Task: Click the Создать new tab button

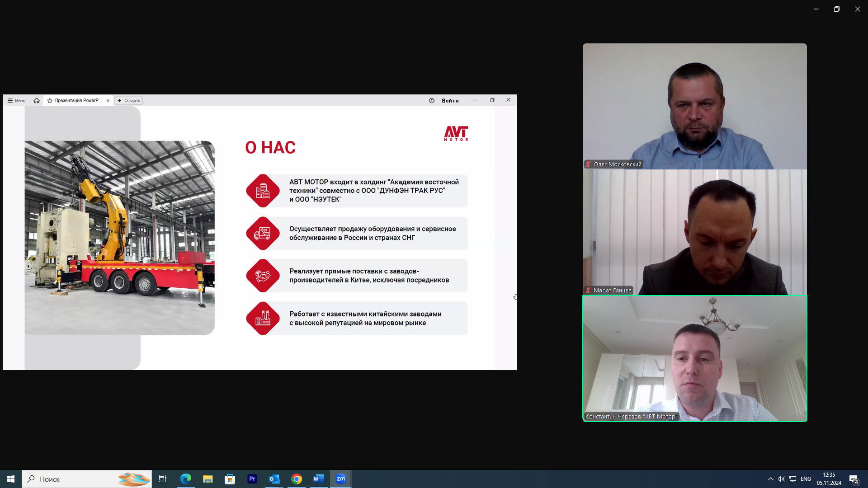Action: coord(129,100)
